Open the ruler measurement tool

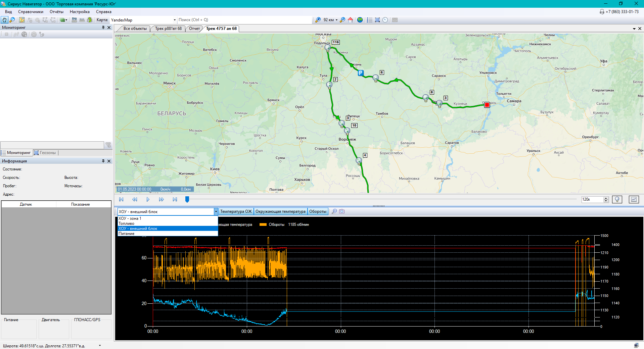click(82, 20)
